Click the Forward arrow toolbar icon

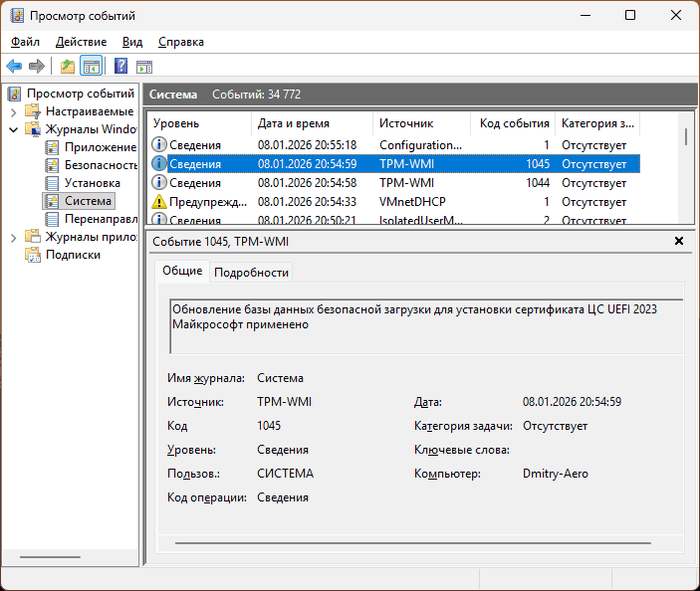pos(37,67)
